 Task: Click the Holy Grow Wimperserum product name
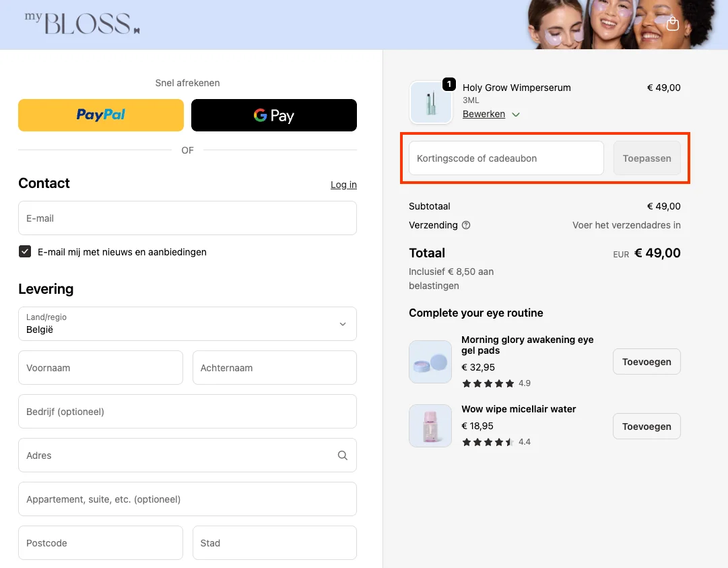coord(517,88)
